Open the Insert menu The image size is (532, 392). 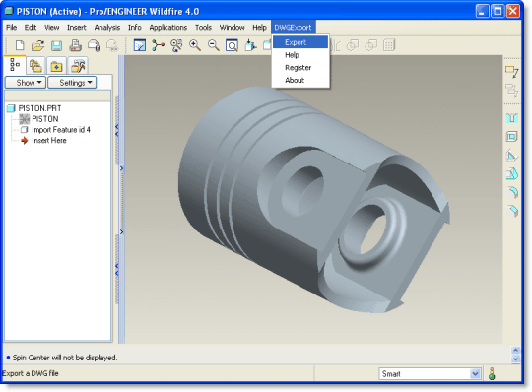click(76, 28)
